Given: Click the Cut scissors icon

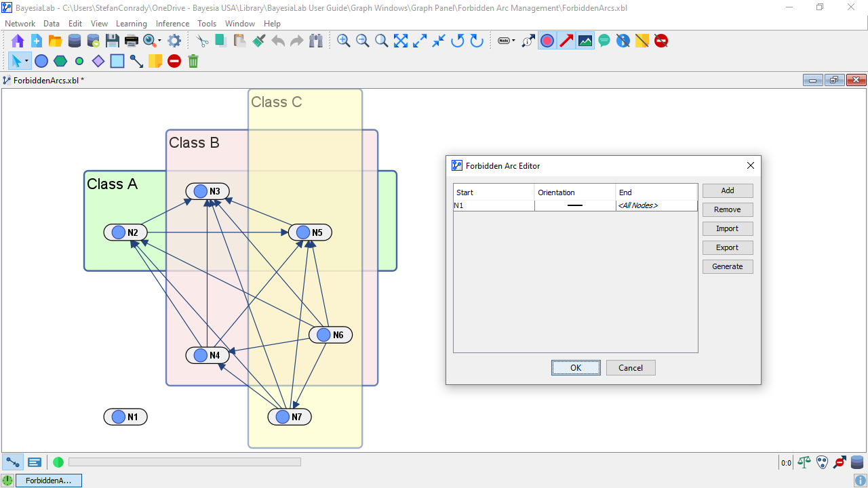Looking at the screenshot, I should [x=202, y=41].
